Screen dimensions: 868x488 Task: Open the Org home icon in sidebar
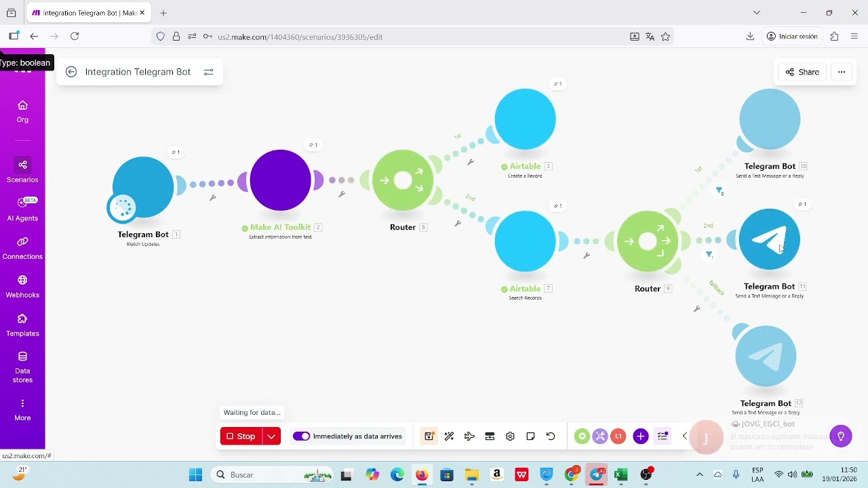(22, 111)
